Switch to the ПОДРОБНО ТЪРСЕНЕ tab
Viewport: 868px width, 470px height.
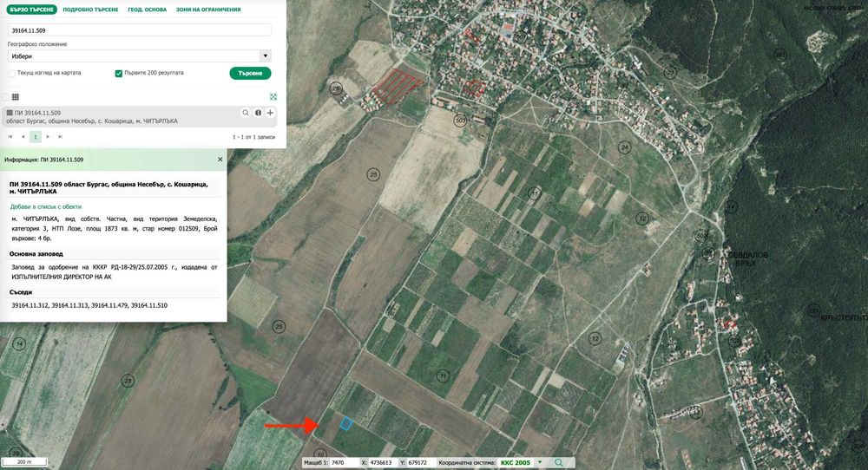tap(90, 10)
